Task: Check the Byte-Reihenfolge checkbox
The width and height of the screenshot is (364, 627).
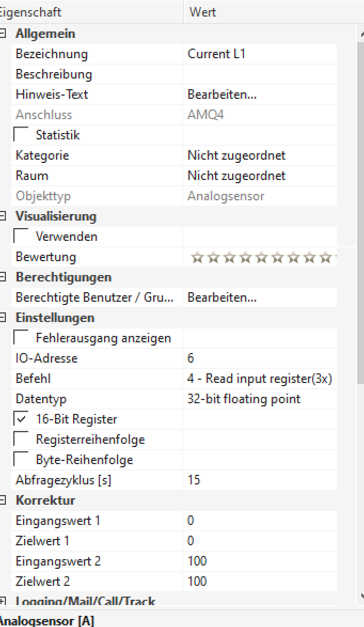Action: (x=21, y=460)
